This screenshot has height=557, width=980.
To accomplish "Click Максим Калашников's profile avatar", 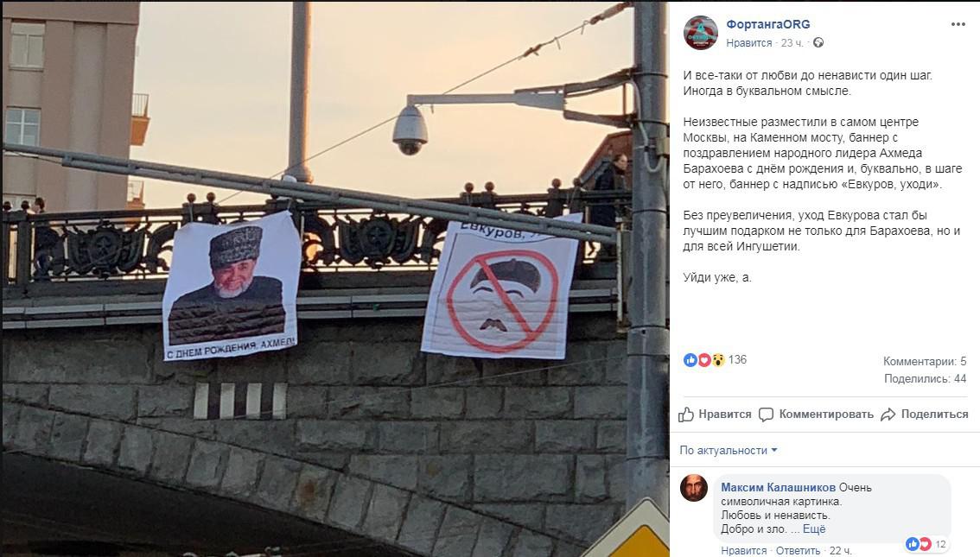I will point(694,488).
